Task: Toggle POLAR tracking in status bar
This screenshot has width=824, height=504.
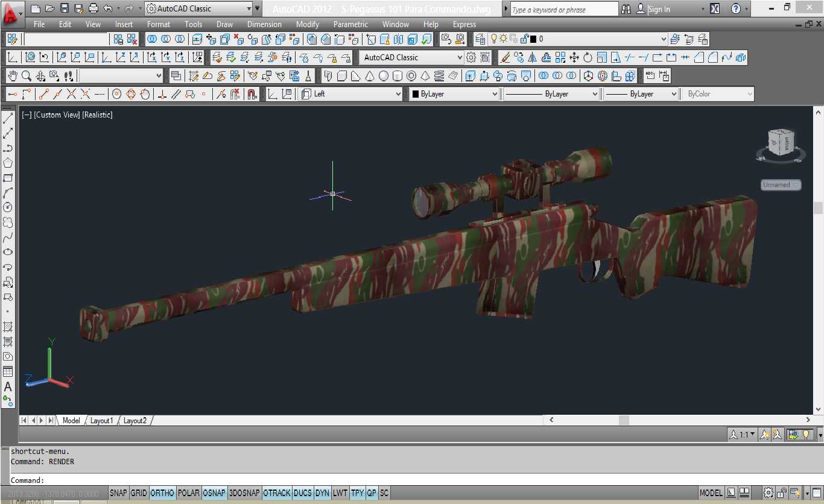Action: [x=189, y=493]
